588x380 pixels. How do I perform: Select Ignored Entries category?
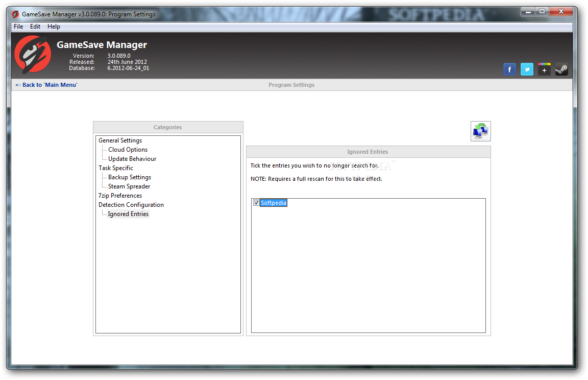point(128,214)
